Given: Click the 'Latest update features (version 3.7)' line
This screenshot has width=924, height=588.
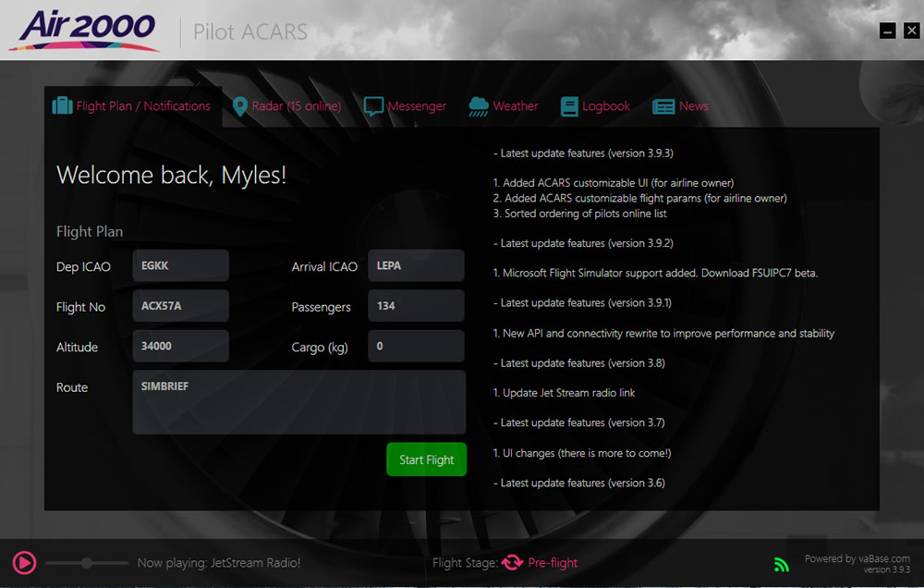Looking at the screenshot, I should [579, 423].
